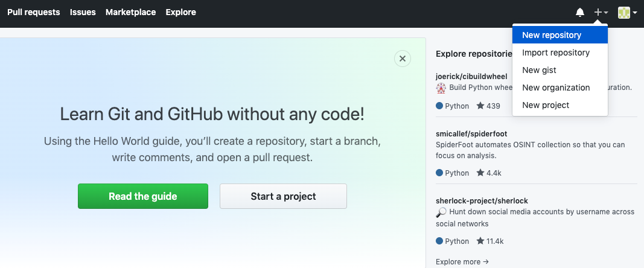Choose New gist

pos(560,70)
